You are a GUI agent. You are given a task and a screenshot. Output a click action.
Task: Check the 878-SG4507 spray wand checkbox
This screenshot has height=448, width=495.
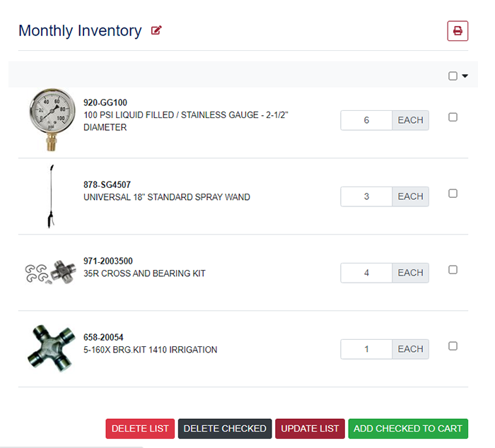pos(453,194)
